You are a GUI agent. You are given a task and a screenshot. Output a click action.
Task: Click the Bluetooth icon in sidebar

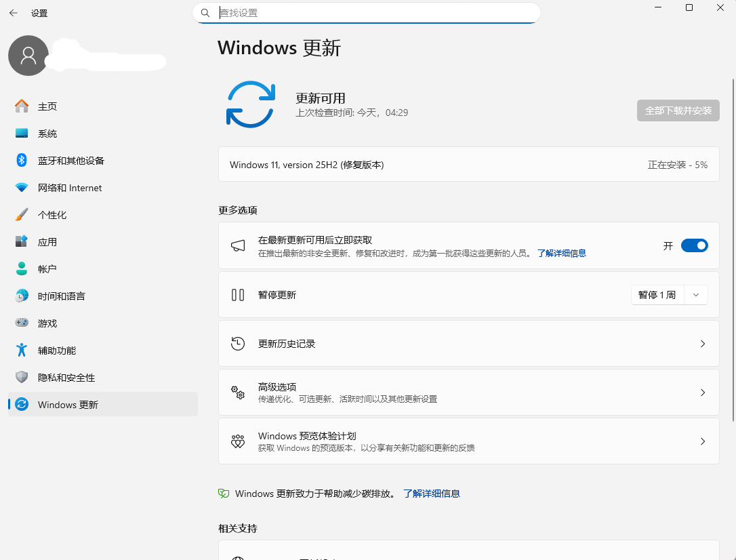[22, 160]
